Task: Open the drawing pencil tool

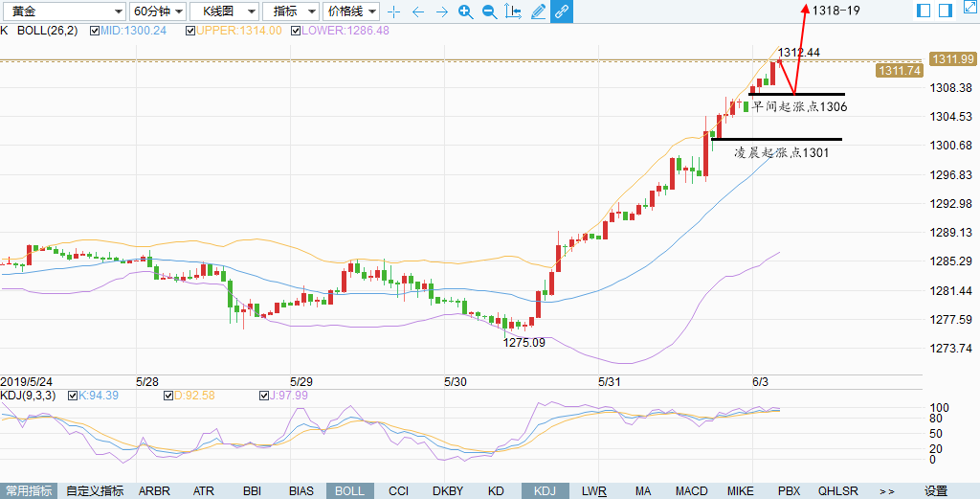Action: pos(538,11)
